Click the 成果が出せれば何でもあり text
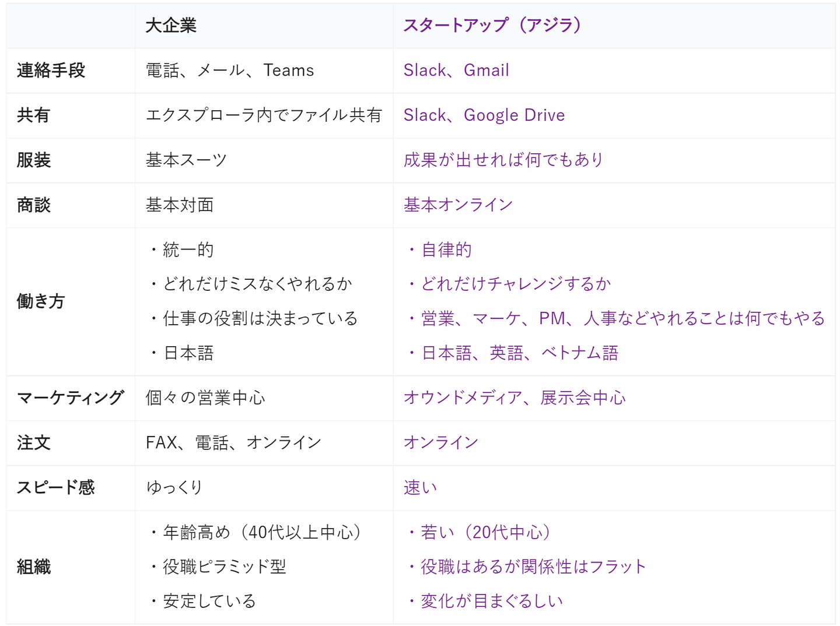The height and width of the screenshot is (626, 840). click(x=503, y=160)
